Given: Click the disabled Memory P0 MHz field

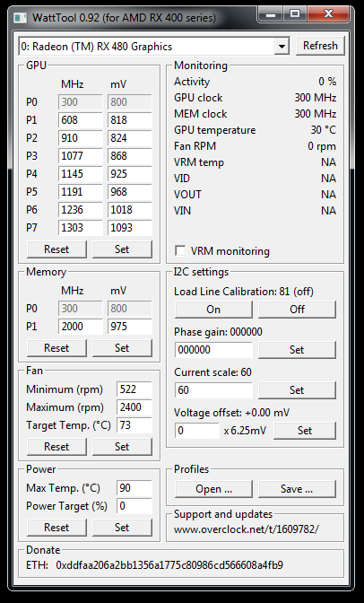Looking at the screenshot, I should pyautogui.click(x=81, y=309).
